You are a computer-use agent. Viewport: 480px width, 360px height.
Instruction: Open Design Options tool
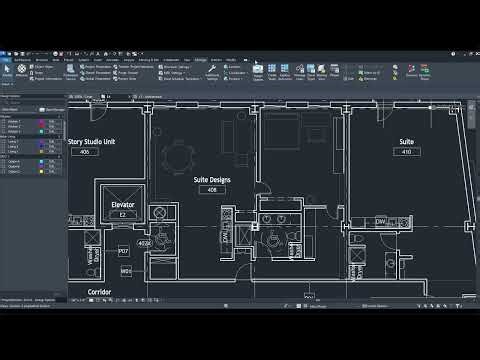pos(258,72)
